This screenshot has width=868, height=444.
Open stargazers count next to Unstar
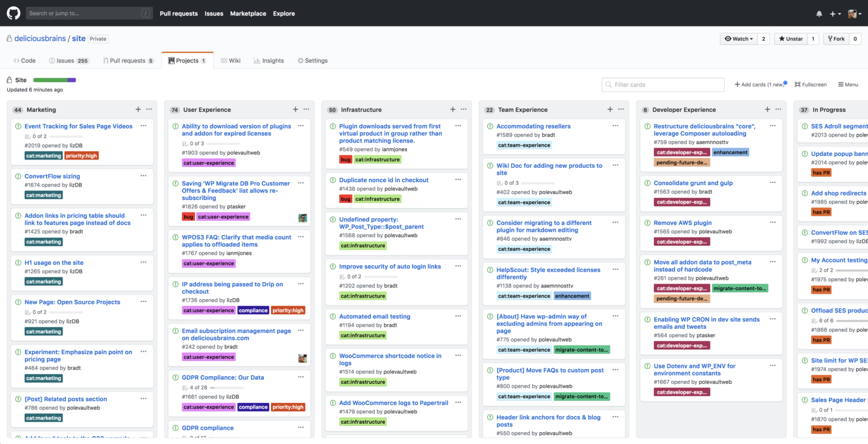pyautogui.click(x=813, y=39)
